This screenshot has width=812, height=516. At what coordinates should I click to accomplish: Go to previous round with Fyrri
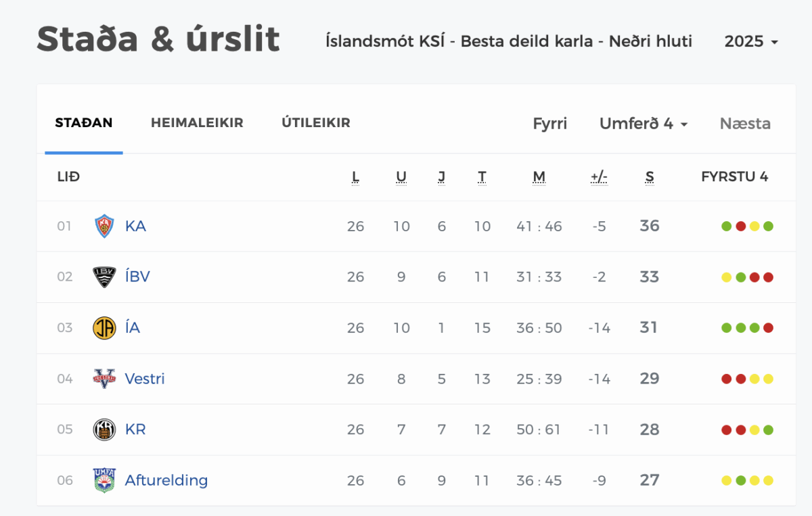[x=550, y=124]
